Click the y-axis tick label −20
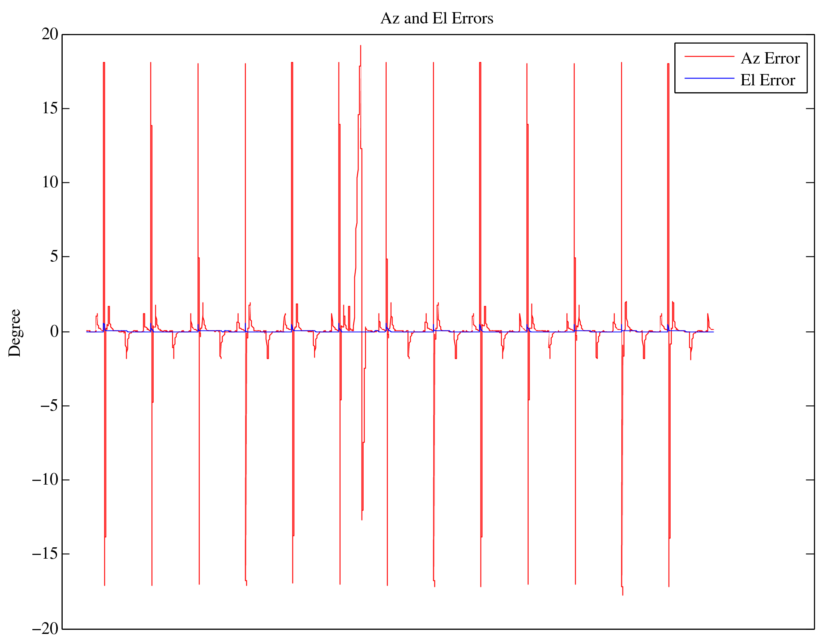 pos(45,629)
